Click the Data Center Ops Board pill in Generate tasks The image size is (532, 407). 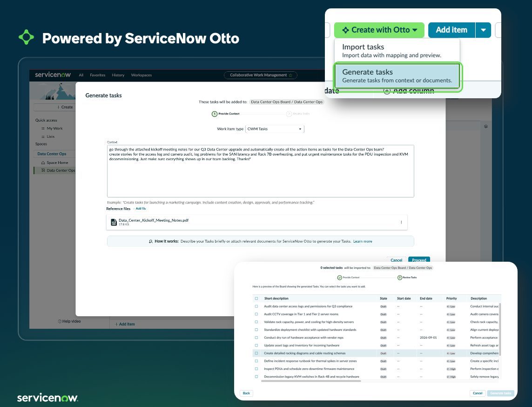(x=287, y=102)
